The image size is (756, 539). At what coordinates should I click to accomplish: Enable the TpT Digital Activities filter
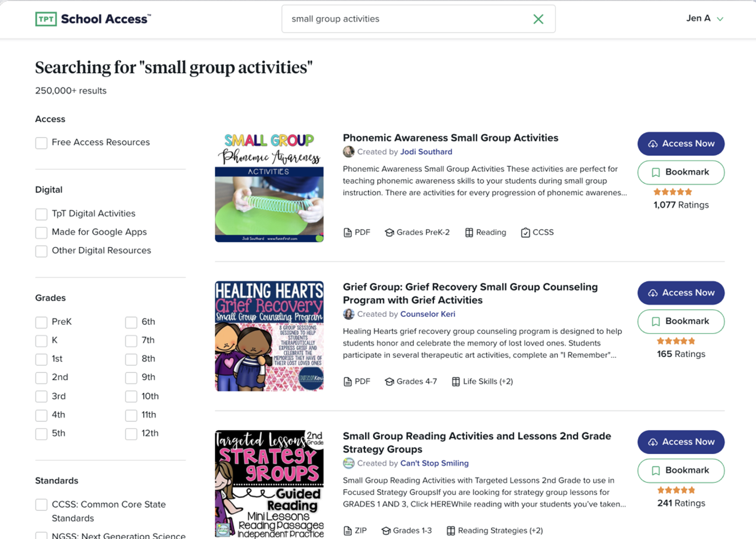point(41,214)
